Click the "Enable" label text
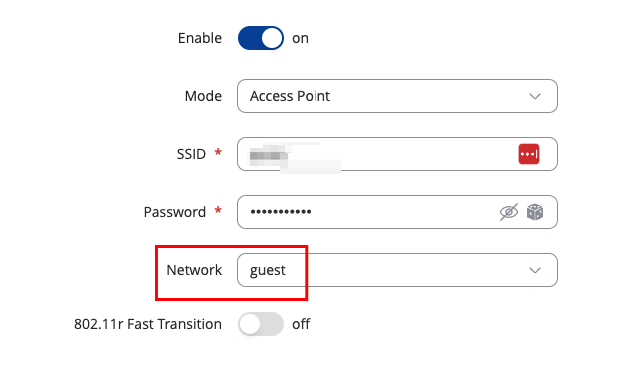Screen dimensions: 636x377 click(x=200, y=38)
